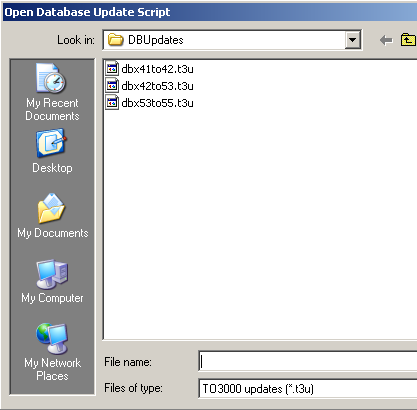Open My Recent Documents in places bar
Image resolution: width=417 pixels, height=410 pixels.
pos(52,92)
